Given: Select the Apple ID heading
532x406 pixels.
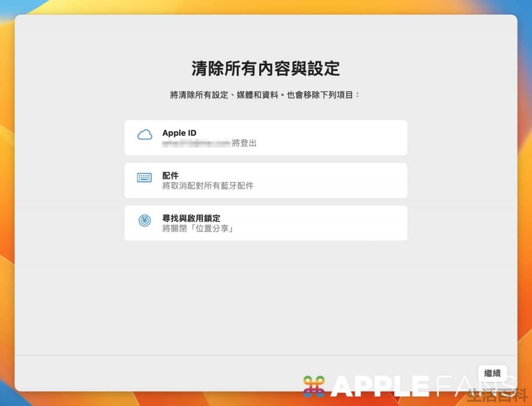Looking at the screenshot, I should pyautogui.click(x=179, y=133).
